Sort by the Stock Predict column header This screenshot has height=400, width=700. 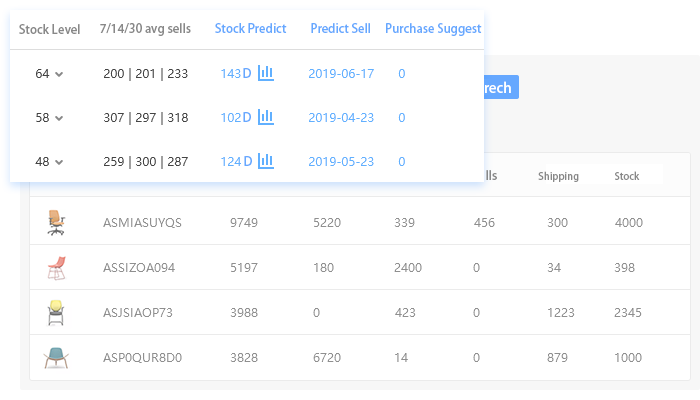click(250, 29)
